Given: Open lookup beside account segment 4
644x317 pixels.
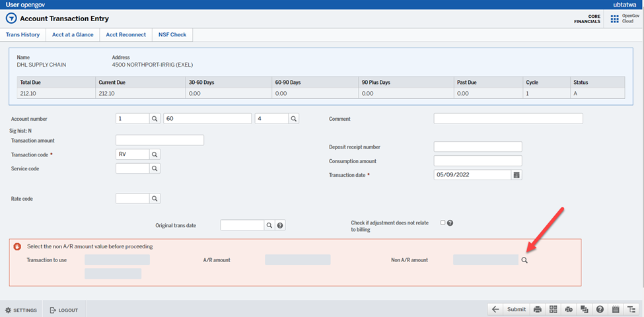Looking at the screenshot, I should [x=294, y=119].
